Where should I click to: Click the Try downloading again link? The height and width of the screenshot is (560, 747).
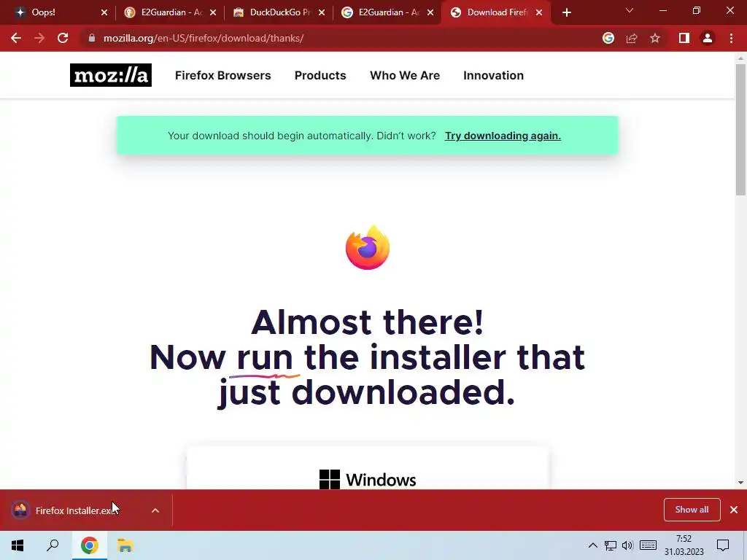503,136
